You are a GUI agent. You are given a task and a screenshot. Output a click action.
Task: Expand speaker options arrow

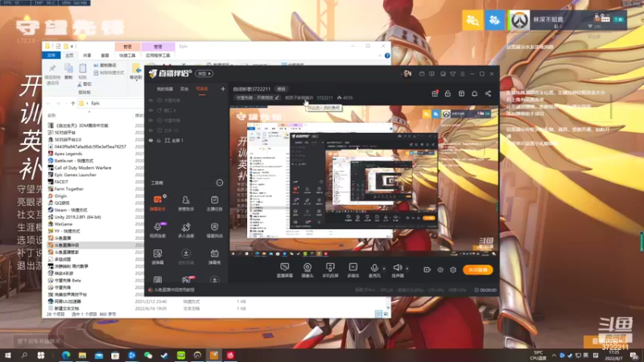tap(407, 269)
